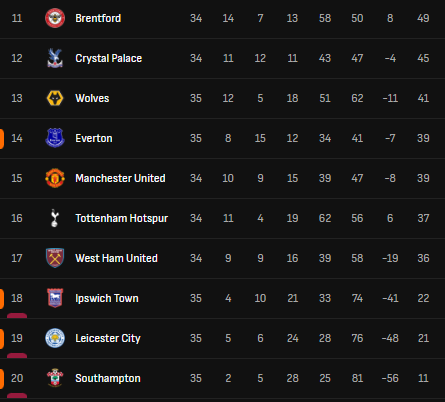Viewport: 445px width, 402px height.
Task: Click the Crystal Palace eagle crest
Action: [55, 58]
